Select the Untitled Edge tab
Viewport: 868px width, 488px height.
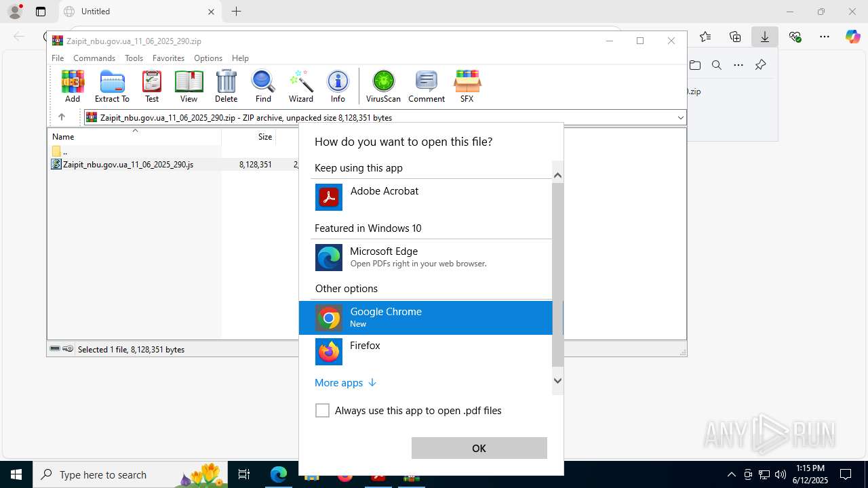pyautogui.click(x=140, y=12)
